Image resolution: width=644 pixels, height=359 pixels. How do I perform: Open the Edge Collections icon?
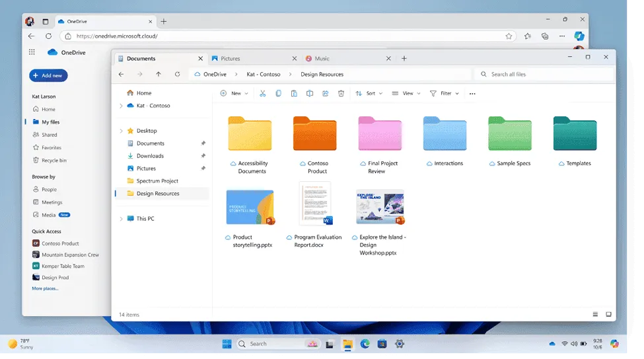point(545,36)
